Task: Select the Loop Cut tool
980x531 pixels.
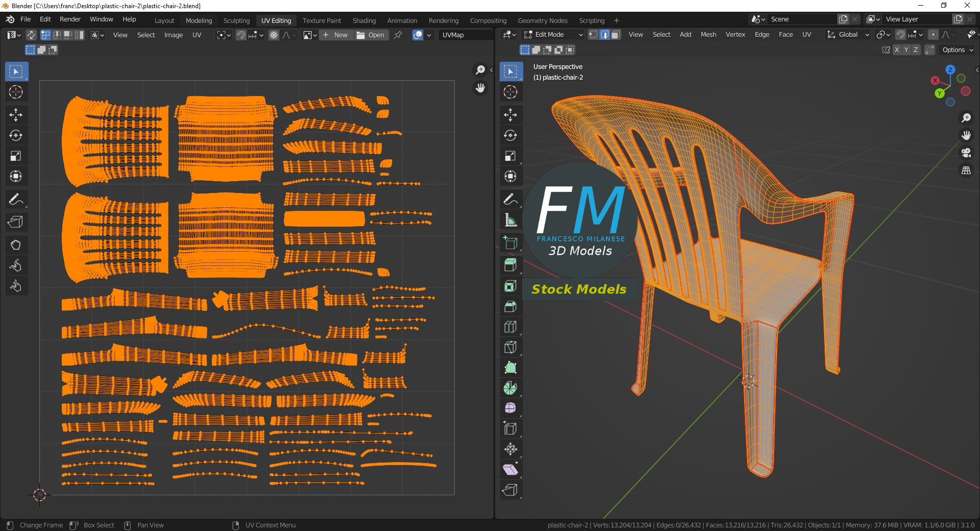Action: pos(510,327)
